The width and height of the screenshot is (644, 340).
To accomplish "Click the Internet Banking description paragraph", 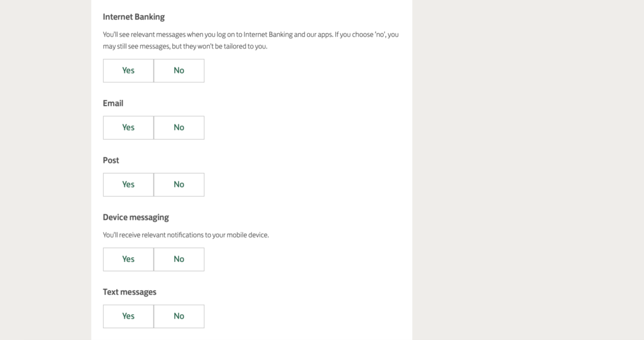I will [x=250, y=40].
